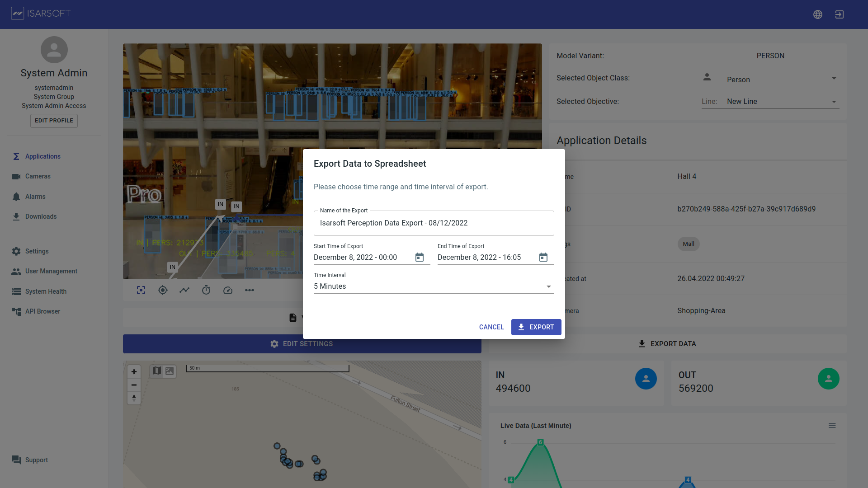Image resolution: width=868 pixels, height=488 pixels.
Task: Open end time calendar picker
Action: [x=543, y=258]
